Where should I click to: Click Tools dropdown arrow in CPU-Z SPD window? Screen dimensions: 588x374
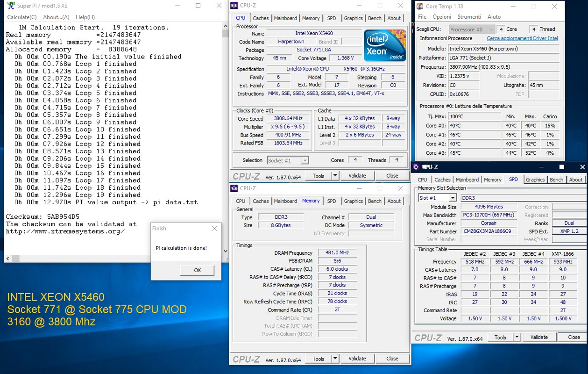pyautogui.click(x=517, y=337)
